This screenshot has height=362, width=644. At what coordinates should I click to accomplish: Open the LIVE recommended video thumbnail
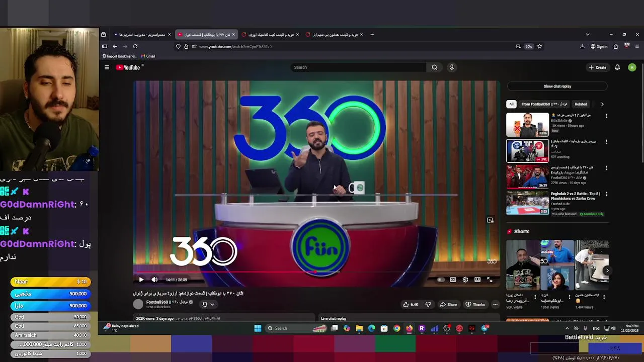click(x=527, y=151)
